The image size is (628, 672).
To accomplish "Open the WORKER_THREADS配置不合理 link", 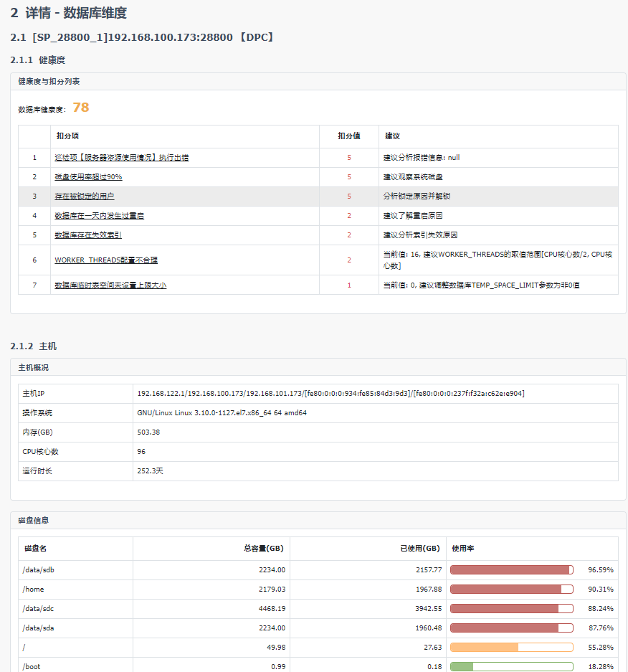I will (106, 260).
